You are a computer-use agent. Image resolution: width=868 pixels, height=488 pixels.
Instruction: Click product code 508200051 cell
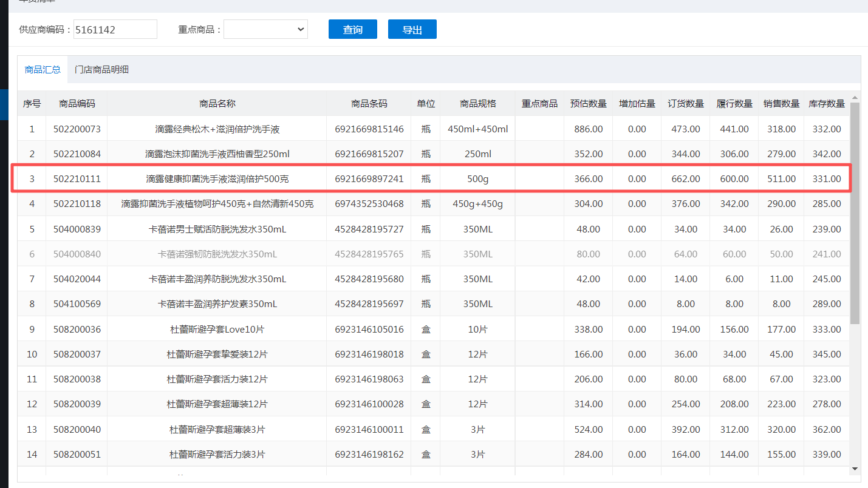click(77, 455)
